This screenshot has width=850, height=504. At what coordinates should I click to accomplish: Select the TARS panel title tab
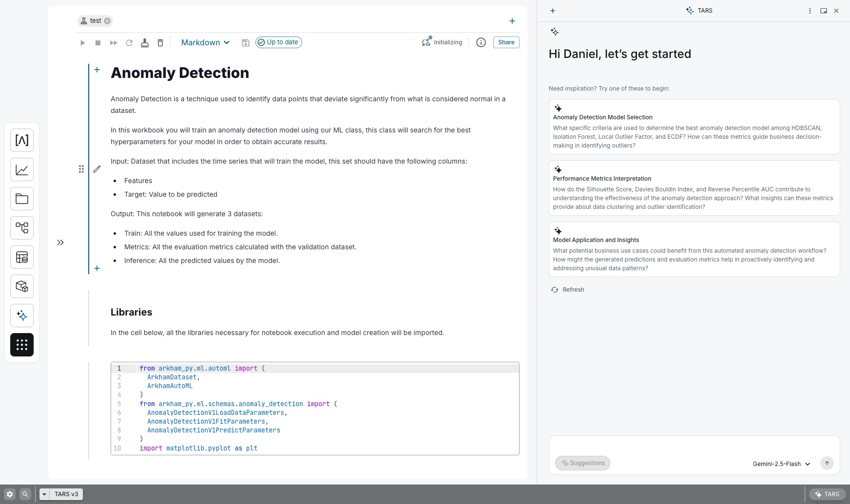(x=699, y=11)
